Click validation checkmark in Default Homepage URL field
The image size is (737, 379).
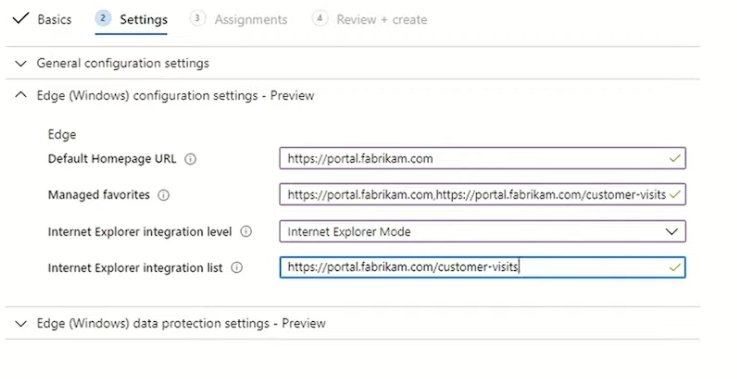675,158
